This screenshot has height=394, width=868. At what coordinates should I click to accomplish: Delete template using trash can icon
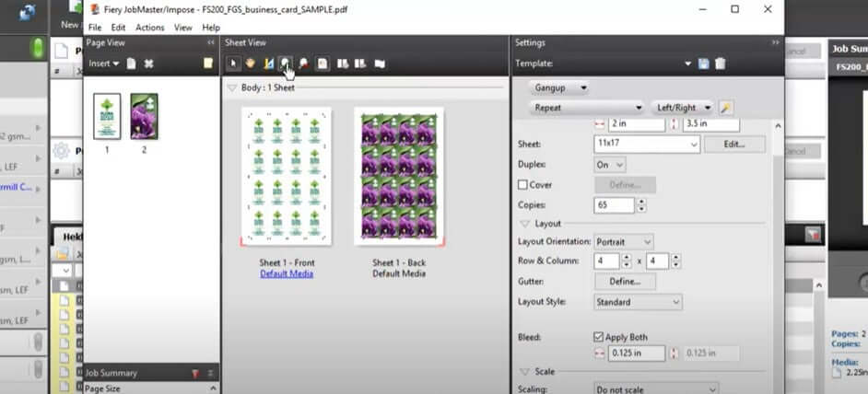pyautogui.click(x=721, y=64)
